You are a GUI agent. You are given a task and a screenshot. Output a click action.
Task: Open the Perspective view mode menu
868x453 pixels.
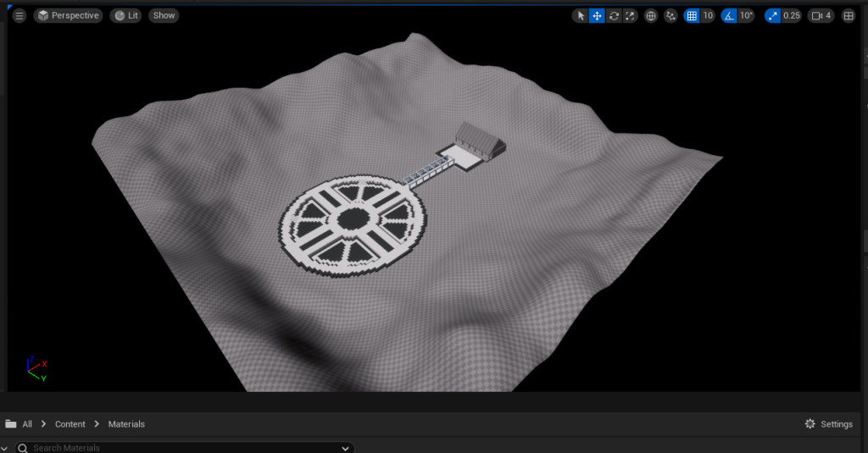(x=68, y=15)
